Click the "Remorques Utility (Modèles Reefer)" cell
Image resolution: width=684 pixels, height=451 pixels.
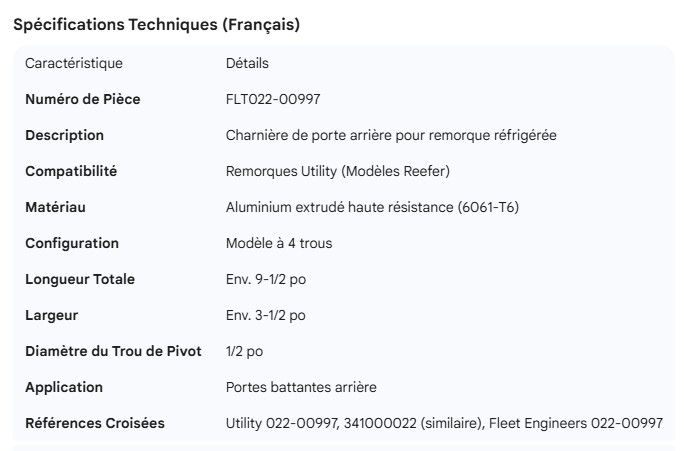338,171
